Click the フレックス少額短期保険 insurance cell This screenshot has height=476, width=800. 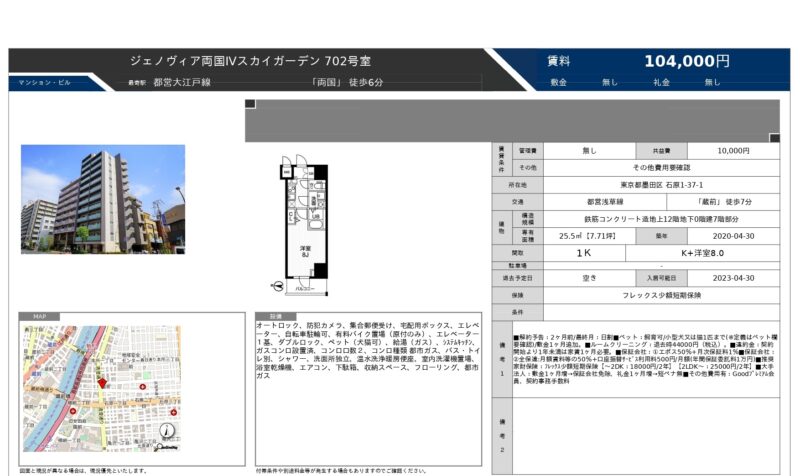(x=661, y=295)
